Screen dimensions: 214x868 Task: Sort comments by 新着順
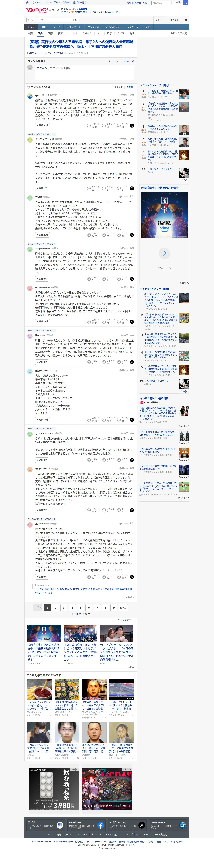click(130, 87)
